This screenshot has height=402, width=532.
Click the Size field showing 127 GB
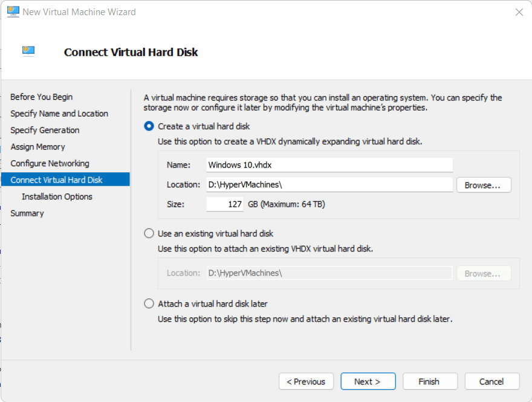224,204
